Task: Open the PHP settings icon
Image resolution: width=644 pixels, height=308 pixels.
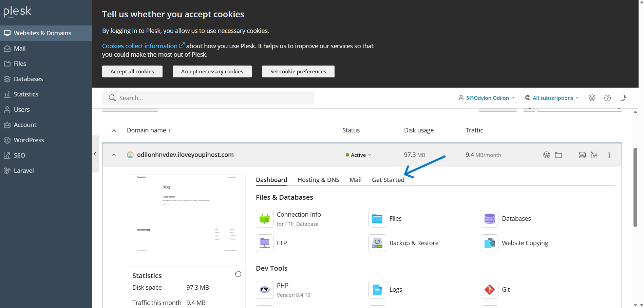Action: pyautogui.click(x=265, y=290)
